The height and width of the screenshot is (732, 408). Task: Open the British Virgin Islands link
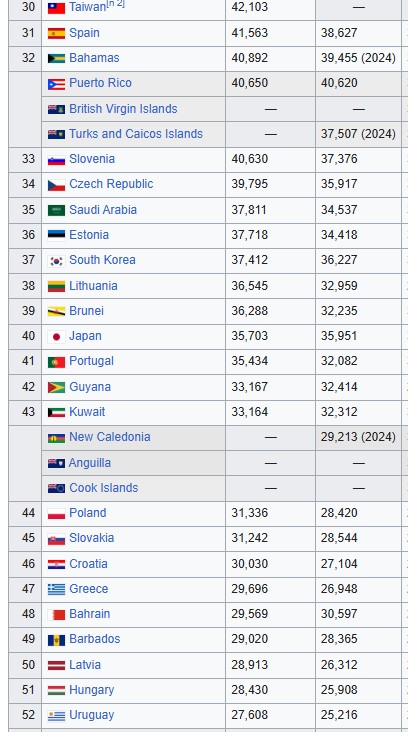123,109
